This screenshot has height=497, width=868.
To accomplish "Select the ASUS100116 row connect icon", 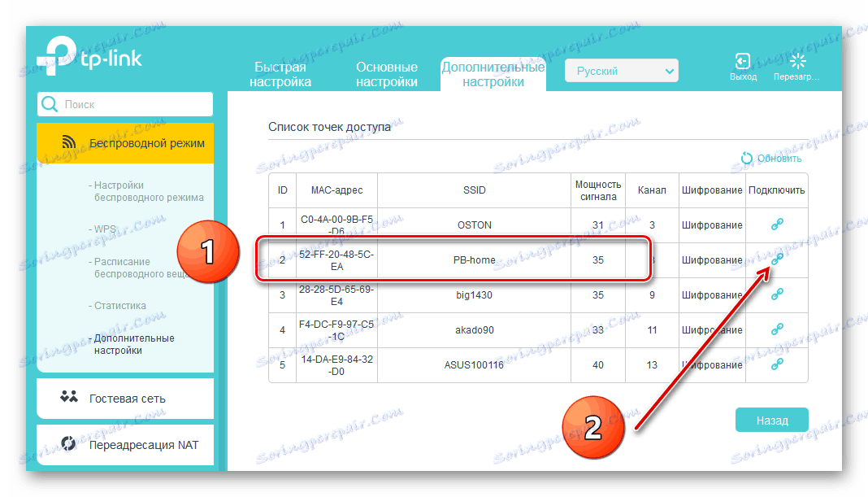I will point(777,364).
